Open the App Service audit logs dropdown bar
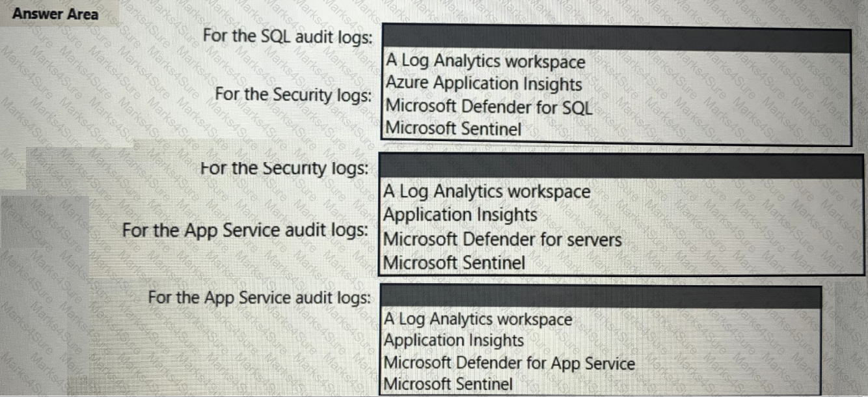Screen dimensions: 868x397 (x=600, y=297)
